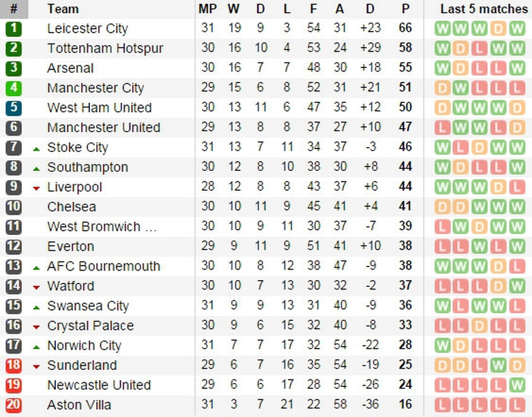
Task: Click Leicester City's green position 1 badge
Action: pyautogui.click(x=14, y=29)
